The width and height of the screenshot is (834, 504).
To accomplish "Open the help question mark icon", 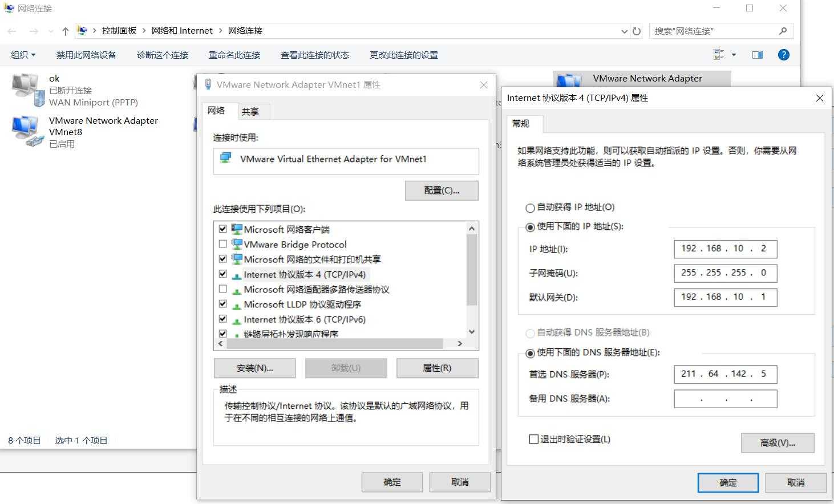I will click(x=784, y=55).
